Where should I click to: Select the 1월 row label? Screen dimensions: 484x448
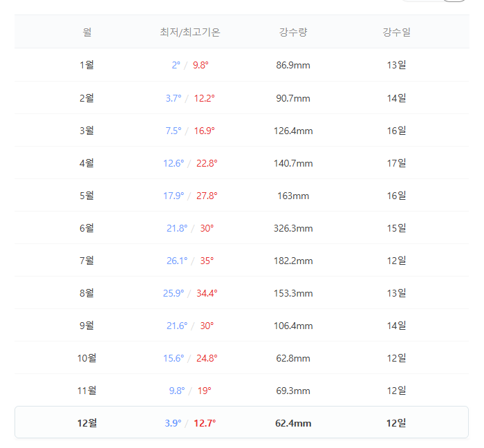[86, 65]
